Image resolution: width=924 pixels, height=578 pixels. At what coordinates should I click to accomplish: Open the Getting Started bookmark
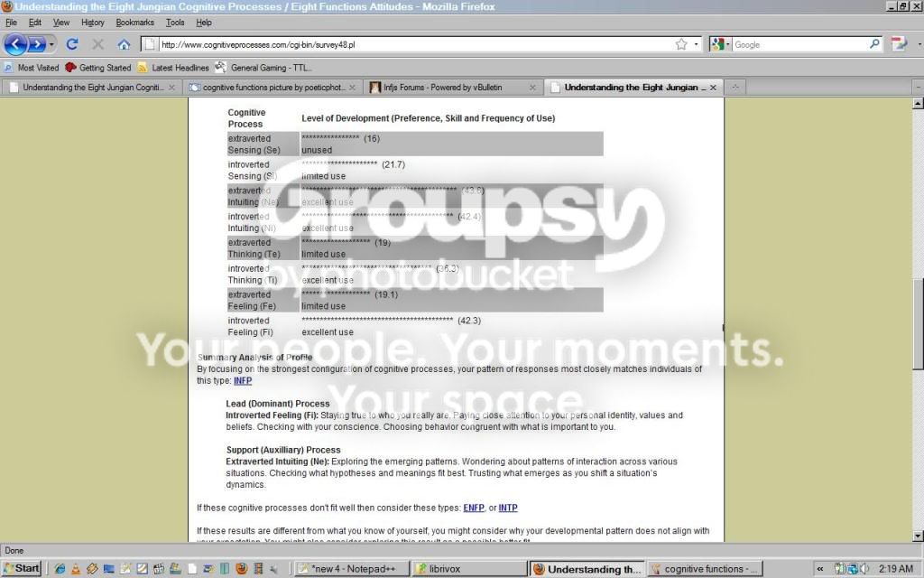point(97,68)
